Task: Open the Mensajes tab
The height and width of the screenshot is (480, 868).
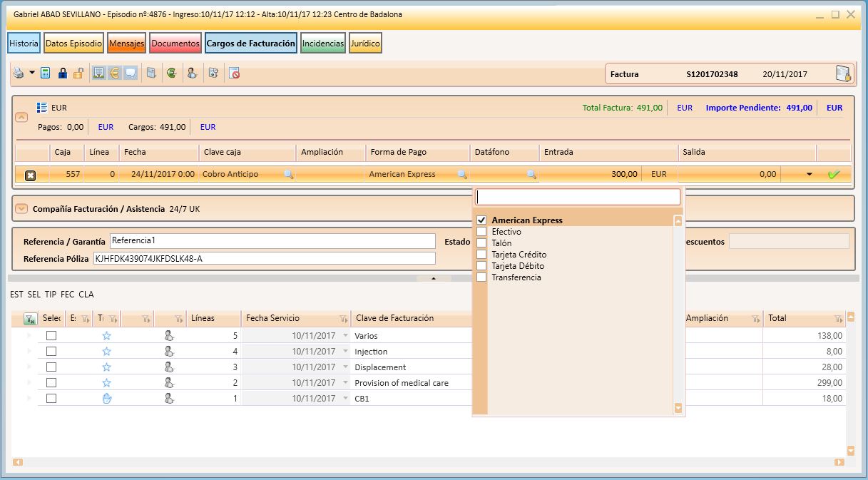Action: tap(127, 44)
